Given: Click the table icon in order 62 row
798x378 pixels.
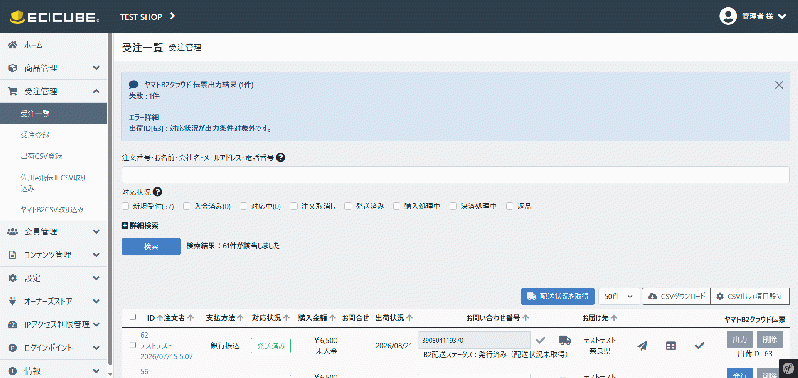Looking at the screenshot, I should click(x=671, y=345).
